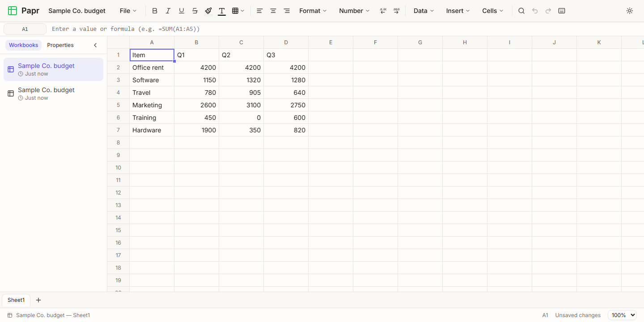Center align the text
This screenshot has height=322, width=644.
[273, 11]
